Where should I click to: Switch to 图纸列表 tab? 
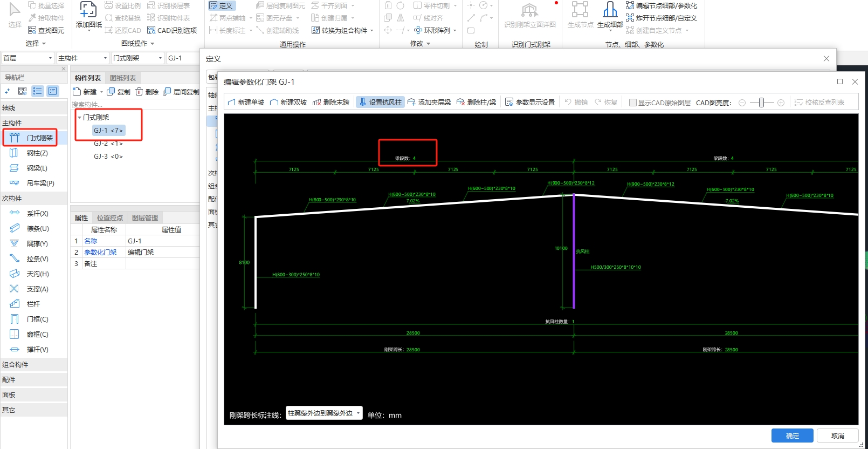(123, 78)
